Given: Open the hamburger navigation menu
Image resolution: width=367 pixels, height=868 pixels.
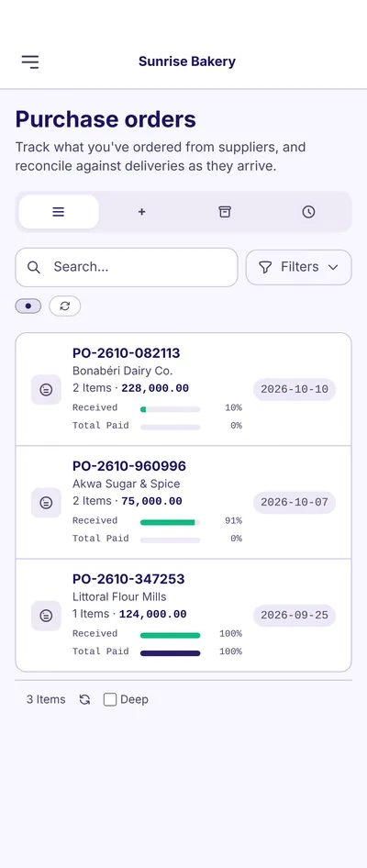Looking at the screenshot, I should [x=30, y=61].
